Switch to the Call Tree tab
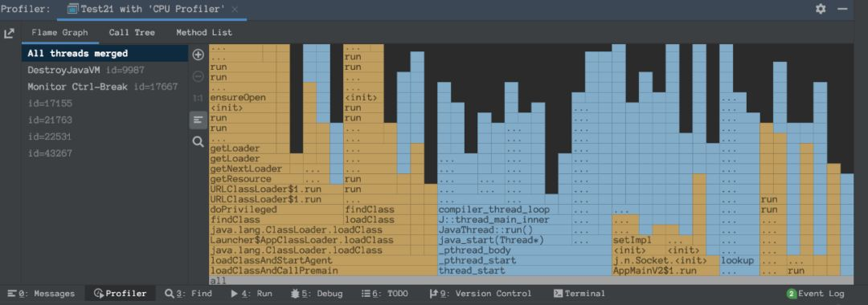Viewport: 868px width, 305px height. (132, 33)
